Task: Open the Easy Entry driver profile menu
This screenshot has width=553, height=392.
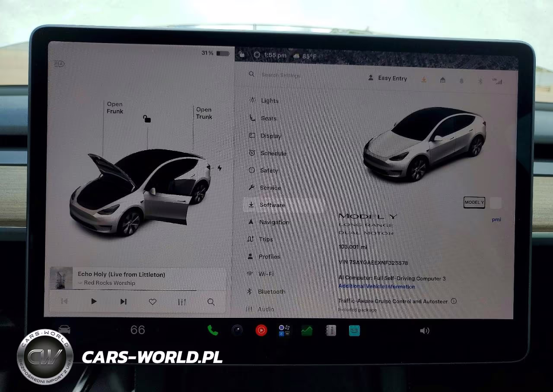Action: point(388,78)
